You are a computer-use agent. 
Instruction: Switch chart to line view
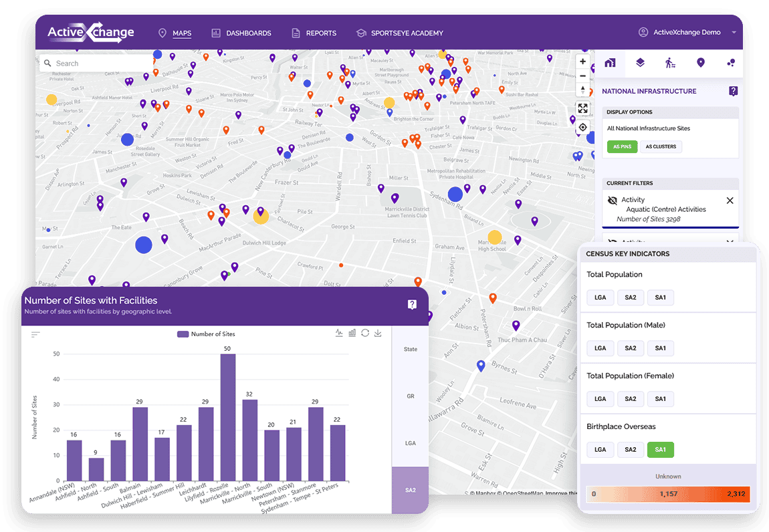[x=339, y=333]
